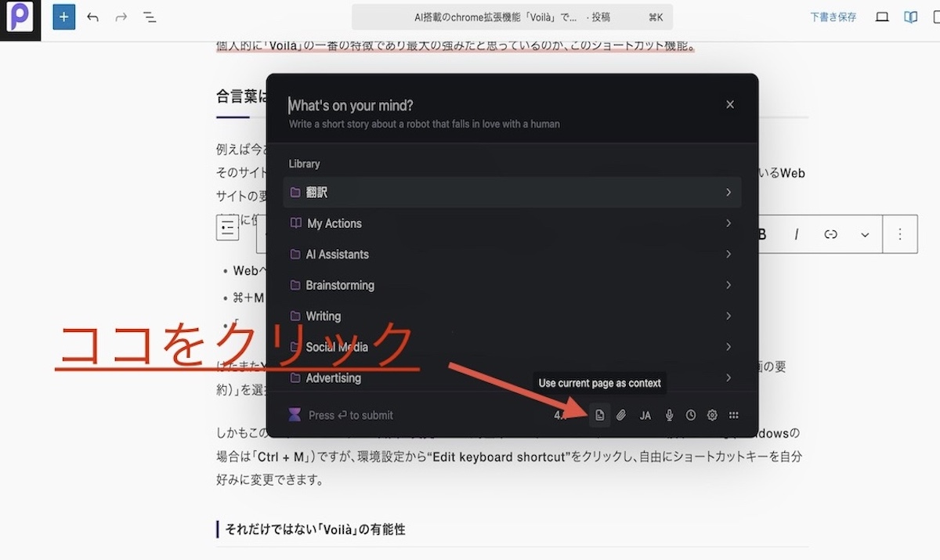Viewport: 940px width, 560px height.
Task: Select the AI Assistants library item
Action: tap(512, 254)
